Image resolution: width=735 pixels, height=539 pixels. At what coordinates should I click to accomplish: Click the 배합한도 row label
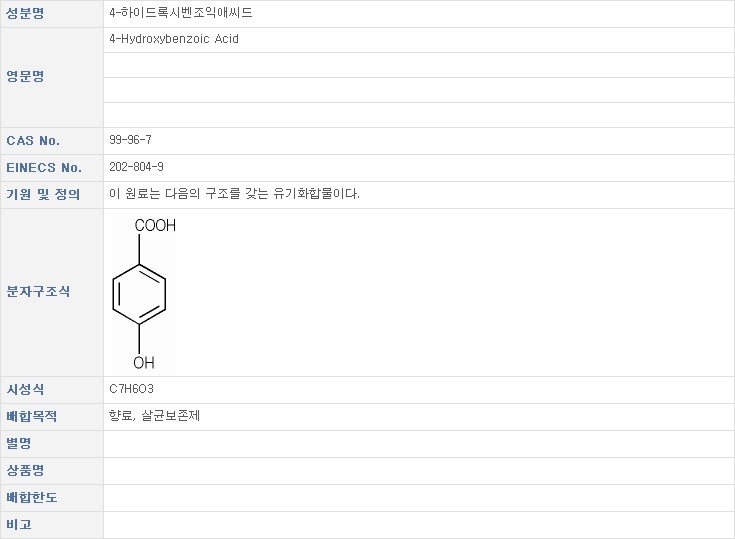click(x=32, y=497)
